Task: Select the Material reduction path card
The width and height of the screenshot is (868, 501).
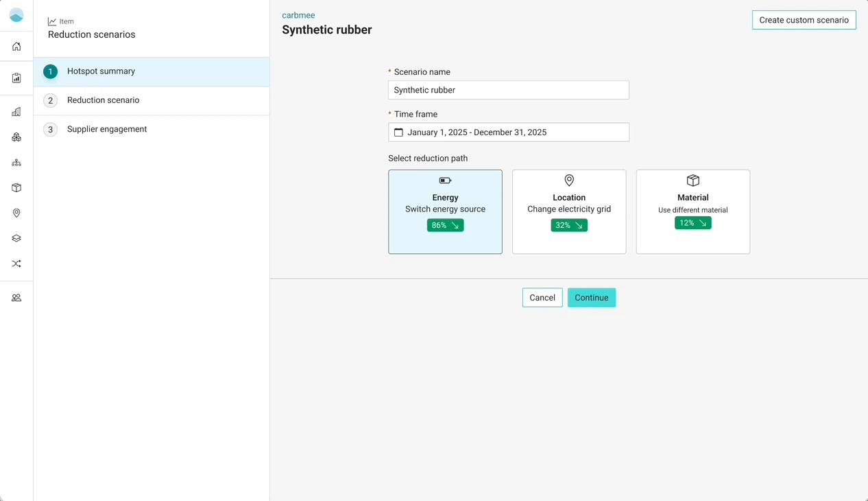Action: pos(692,212)
